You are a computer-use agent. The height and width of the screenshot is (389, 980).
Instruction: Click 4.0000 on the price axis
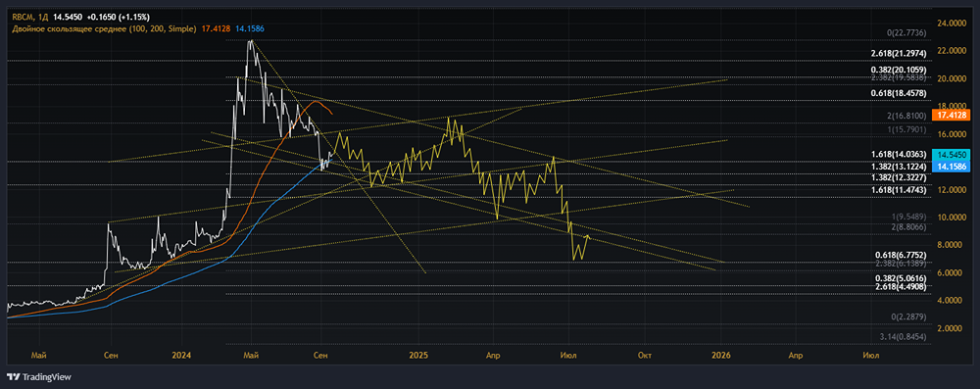point(949,301)
